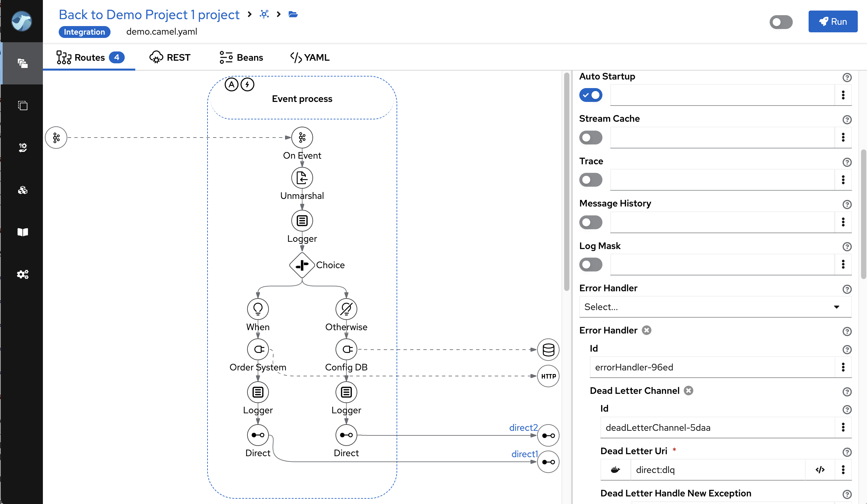The height and width of the screenshot is (504, 867).
Task: Open the projects icon in sidebar
Action: click(22, 63)
